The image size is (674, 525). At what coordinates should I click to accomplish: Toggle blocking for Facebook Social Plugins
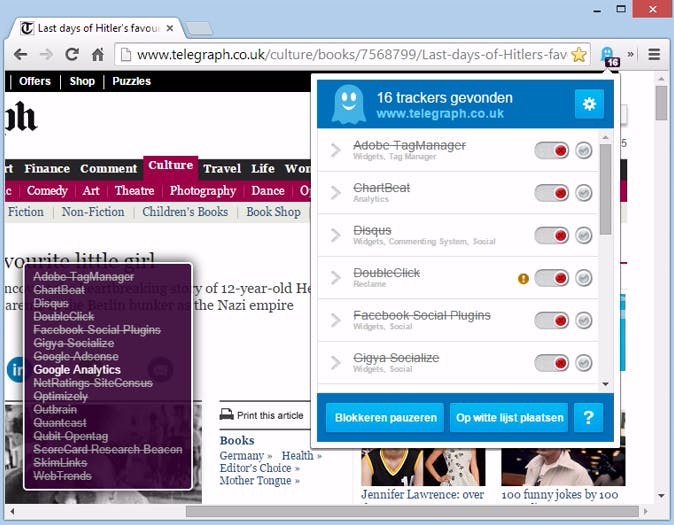click(551, 321)
